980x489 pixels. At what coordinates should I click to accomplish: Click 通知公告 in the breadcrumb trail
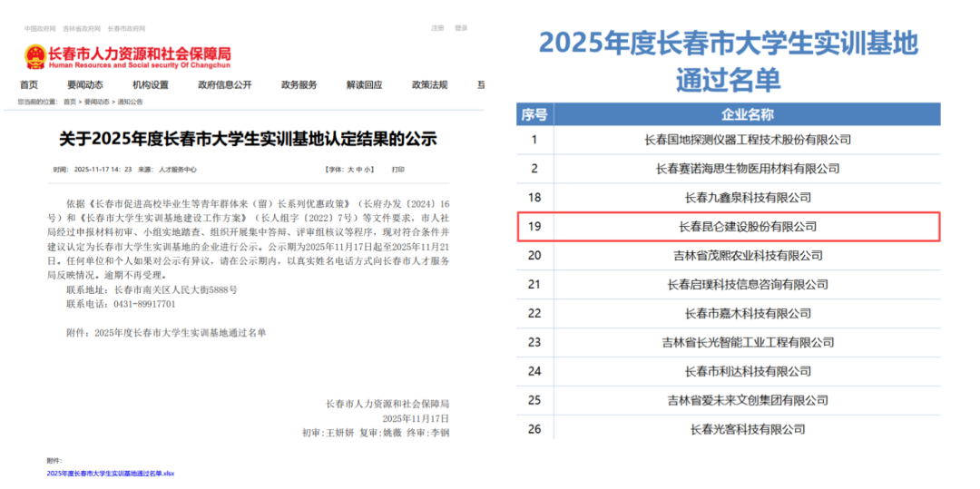click(131, 102)
